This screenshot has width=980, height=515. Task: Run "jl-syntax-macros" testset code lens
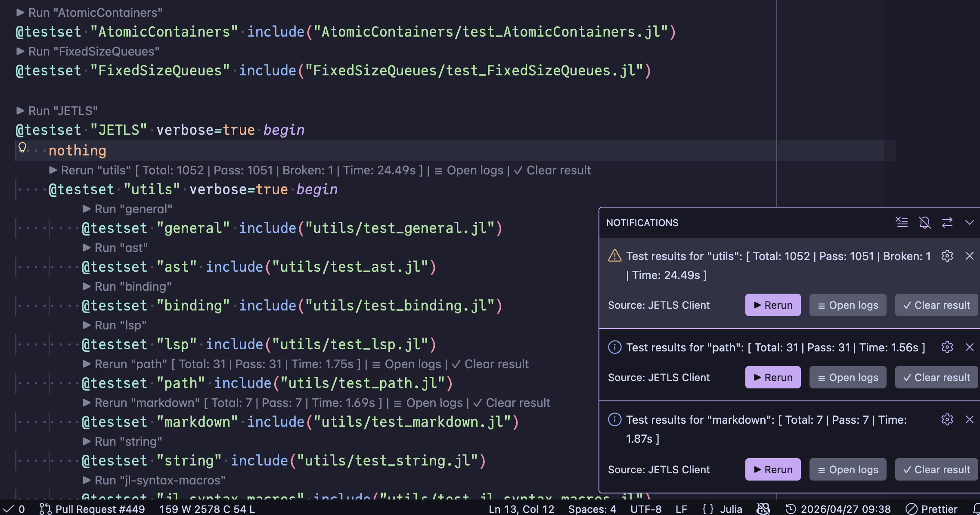pyautogui.click(x=154, y=481)
